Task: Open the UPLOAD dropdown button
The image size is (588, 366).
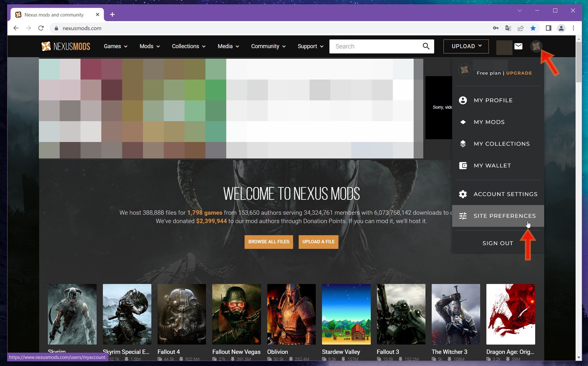Action: (466, 46)
